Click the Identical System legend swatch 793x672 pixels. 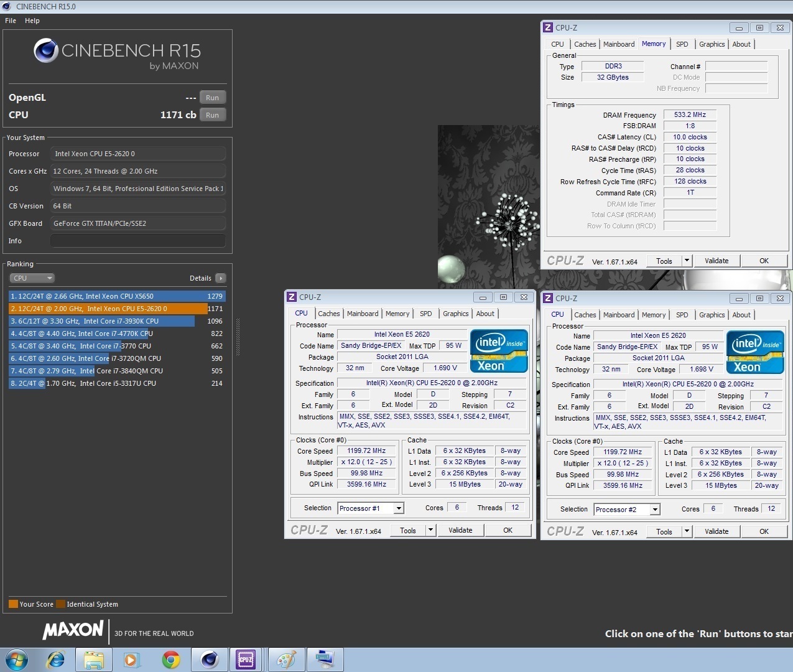click(x=60, y=604)
